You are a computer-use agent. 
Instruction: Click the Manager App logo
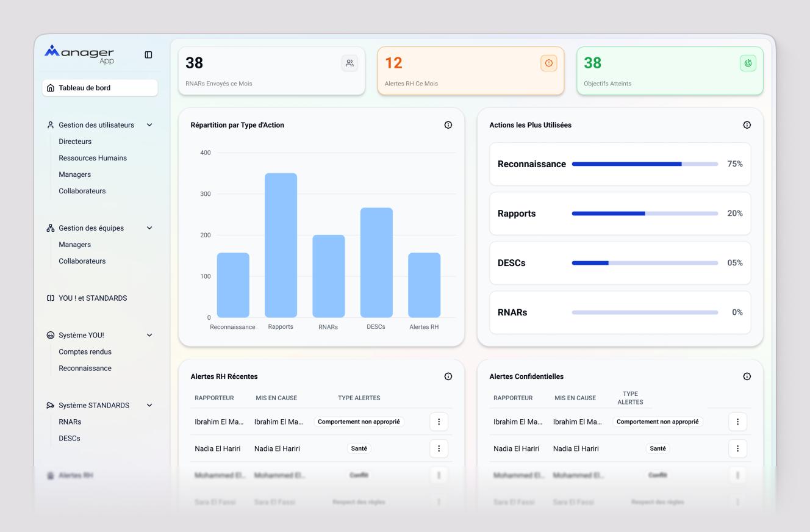pyautogui.click(x=79, y=54)
